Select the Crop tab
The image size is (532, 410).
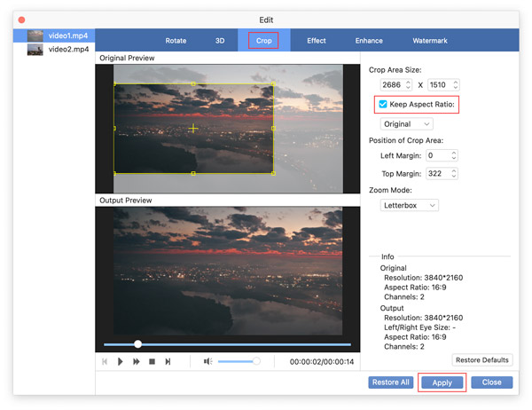[263, 41]
